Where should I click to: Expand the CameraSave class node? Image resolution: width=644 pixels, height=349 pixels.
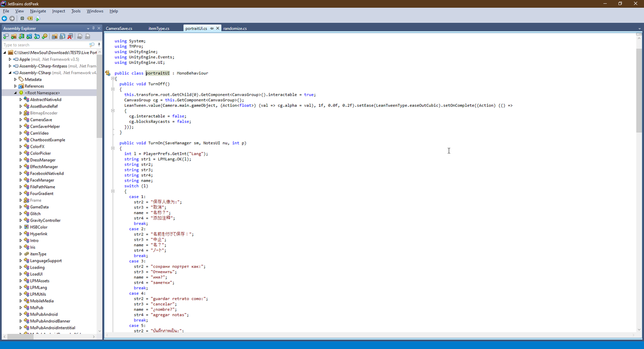(20, 120)
